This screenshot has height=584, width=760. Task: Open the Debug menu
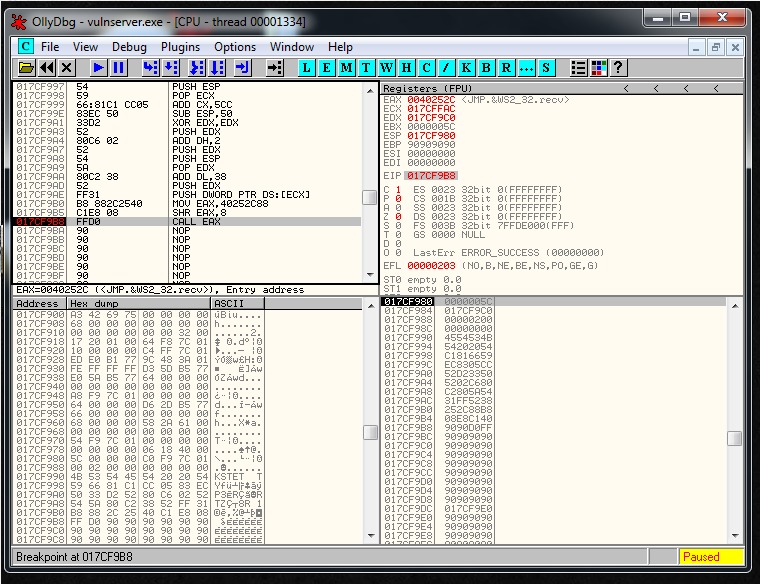129,47
